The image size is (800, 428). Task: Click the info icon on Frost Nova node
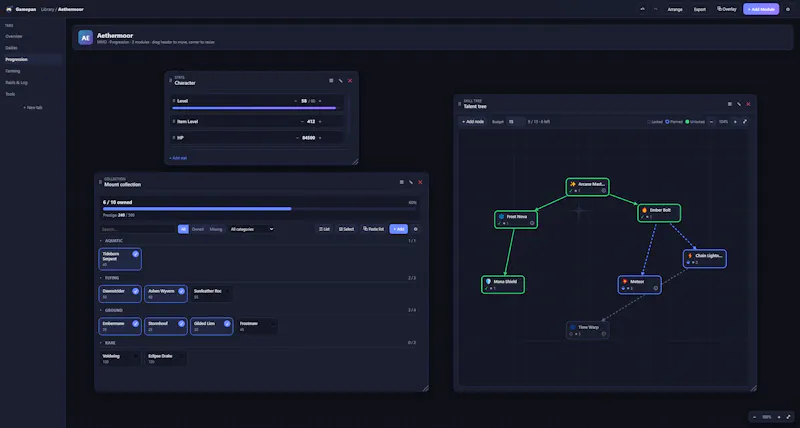(x=532, y=223)
